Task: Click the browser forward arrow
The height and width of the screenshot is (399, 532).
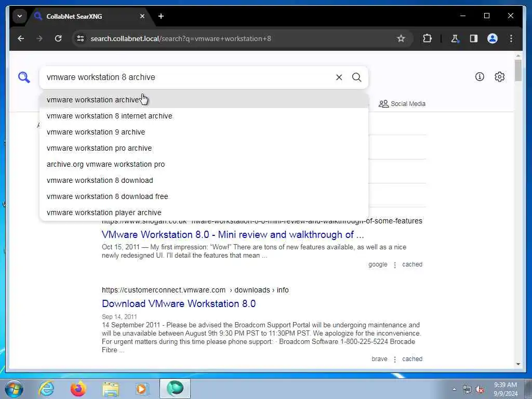Action: [x=39, y=38]
